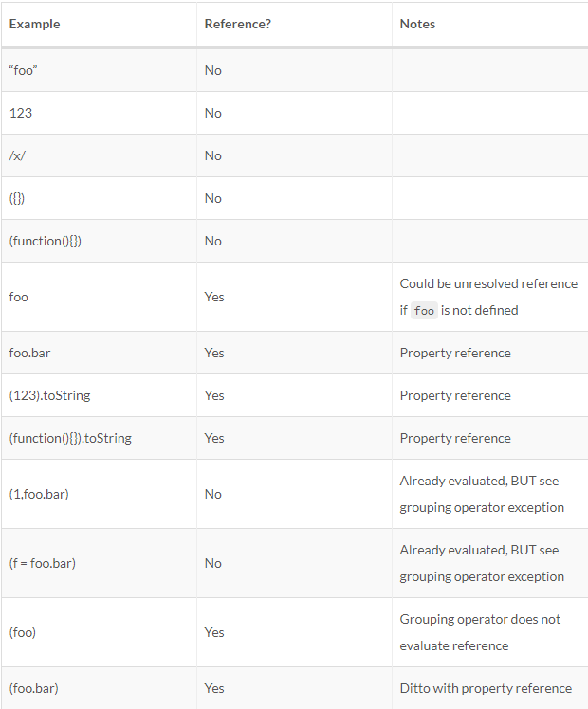Click the Notes column header
Viewport: 588px width, 709px height.
[x=417, y=24]
